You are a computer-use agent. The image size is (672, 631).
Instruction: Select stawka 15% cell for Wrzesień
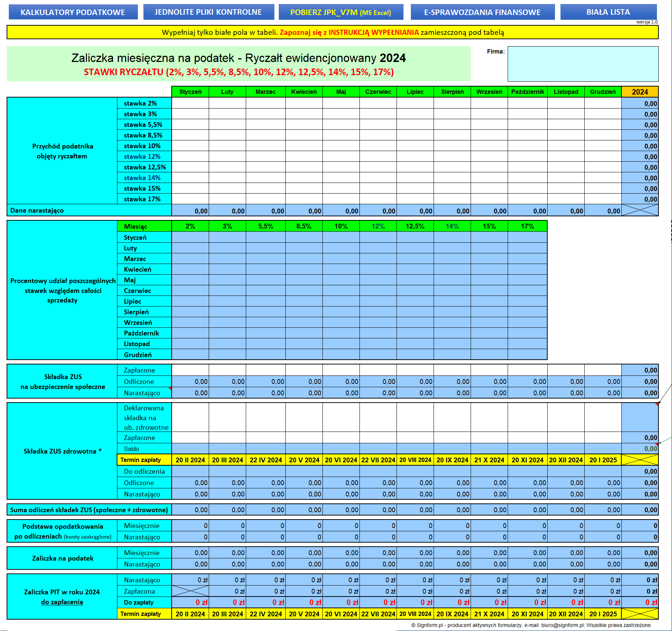coord(489,188)
